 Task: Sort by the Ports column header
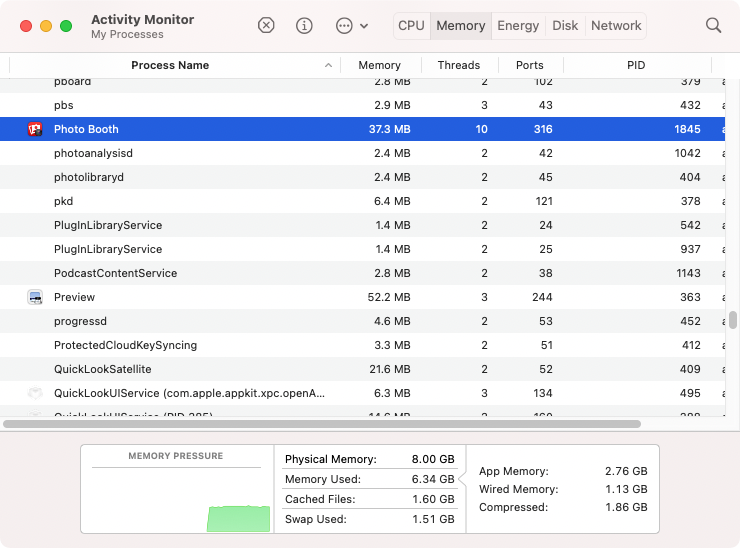[x=530, y=65]
